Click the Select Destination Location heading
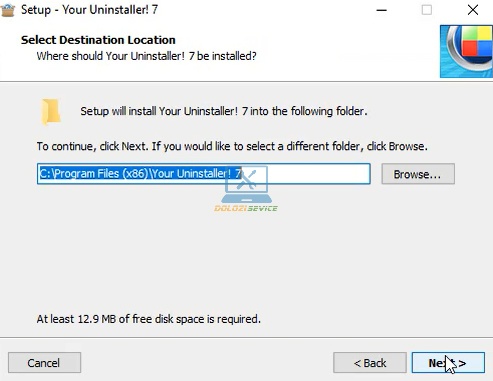This screenshot has height=381, width=493. 98,40
